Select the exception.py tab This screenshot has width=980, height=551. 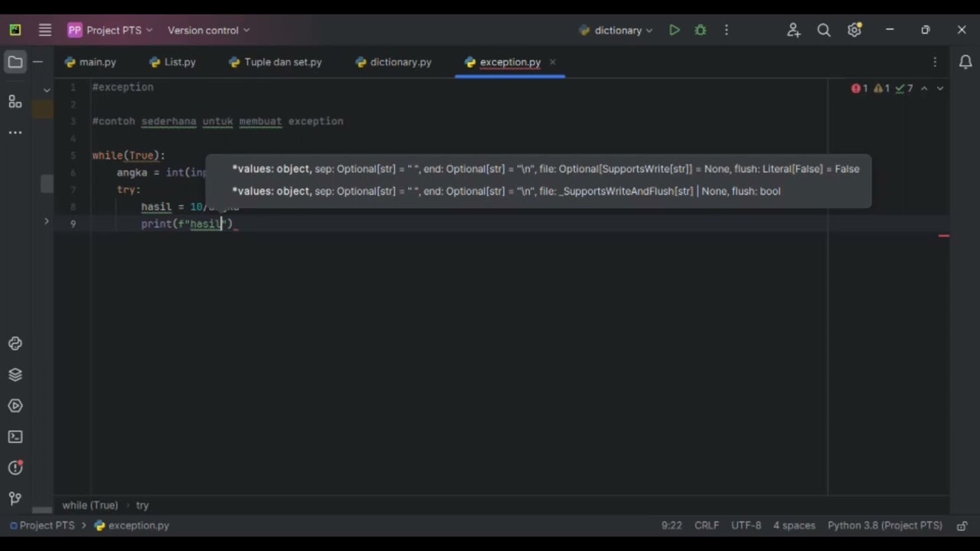pyautogui.click(x=510, y=62)
